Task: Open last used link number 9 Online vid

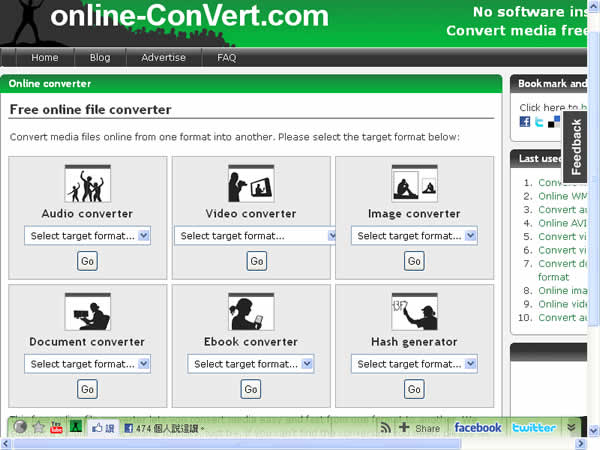Action: 562,304
